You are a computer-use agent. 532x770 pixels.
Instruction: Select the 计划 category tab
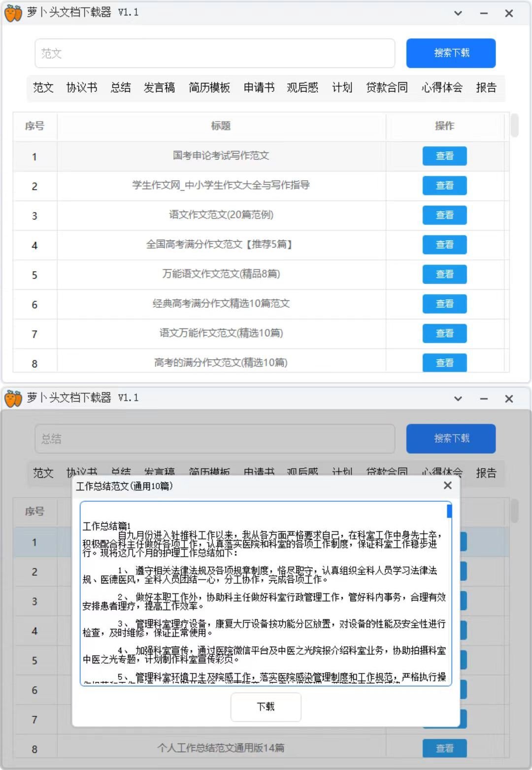pyautogui.click(x=342, y=87)
